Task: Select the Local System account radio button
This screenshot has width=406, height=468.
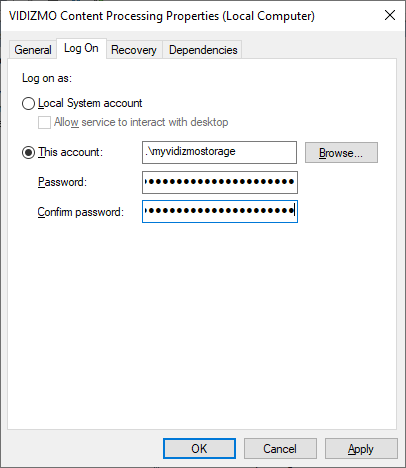Action: coord(28,103)
